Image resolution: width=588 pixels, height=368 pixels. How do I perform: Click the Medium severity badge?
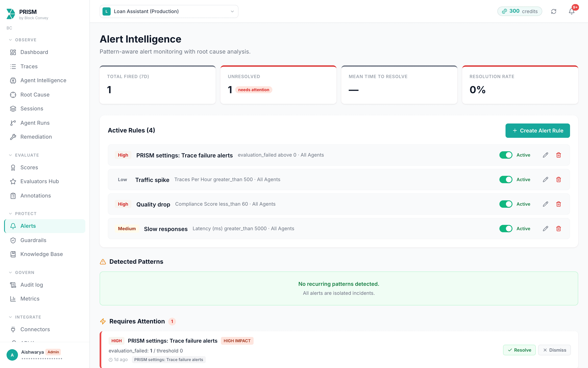[x=127, y=229]
